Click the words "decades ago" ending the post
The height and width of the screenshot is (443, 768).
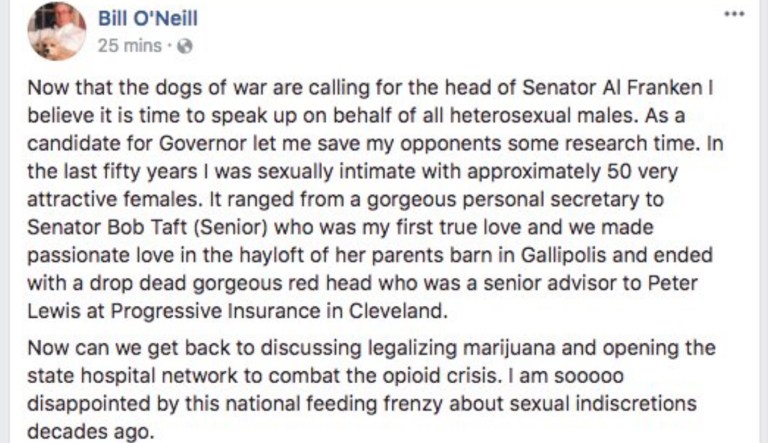point(90,432)
